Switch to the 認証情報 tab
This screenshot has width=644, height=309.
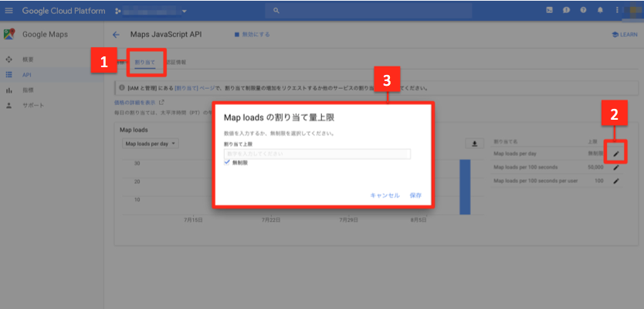[x=177, y=63]
